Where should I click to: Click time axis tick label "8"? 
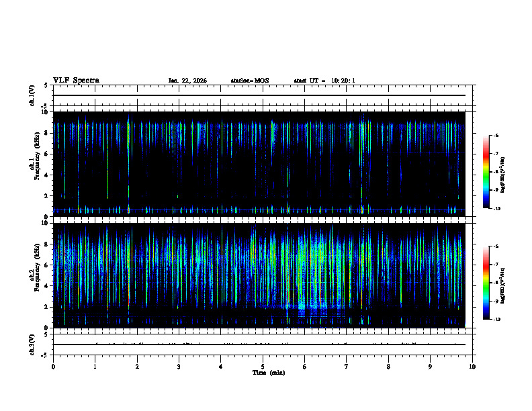click(388, 367)
